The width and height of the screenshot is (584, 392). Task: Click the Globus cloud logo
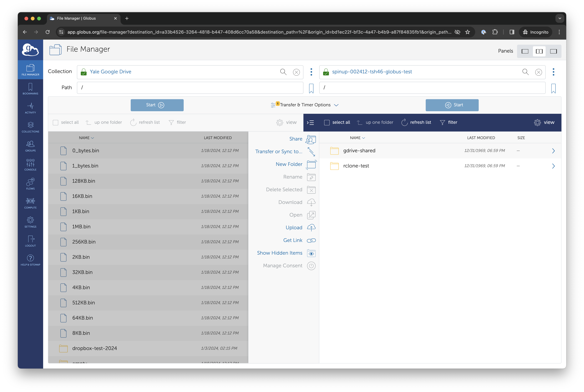pyautogui.click(x=30, y=49)
